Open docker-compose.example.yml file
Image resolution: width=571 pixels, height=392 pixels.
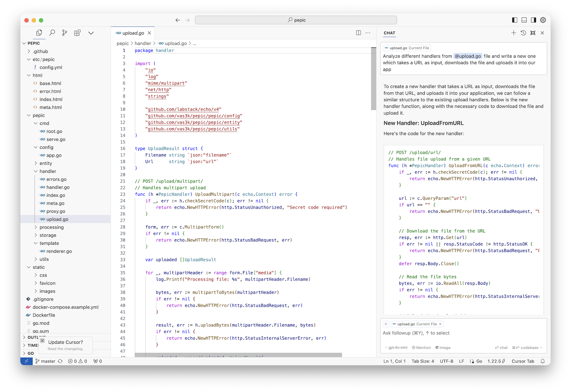tap(65, 307)
